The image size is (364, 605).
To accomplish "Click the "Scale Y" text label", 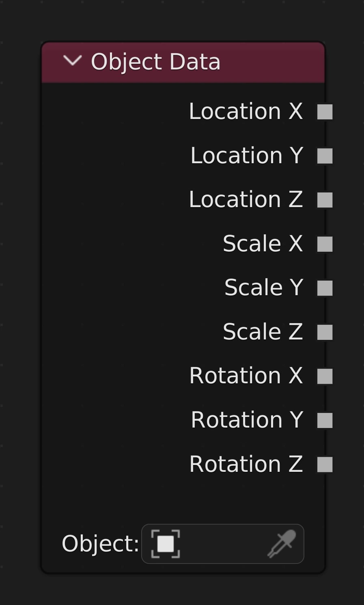I will 264,287.
